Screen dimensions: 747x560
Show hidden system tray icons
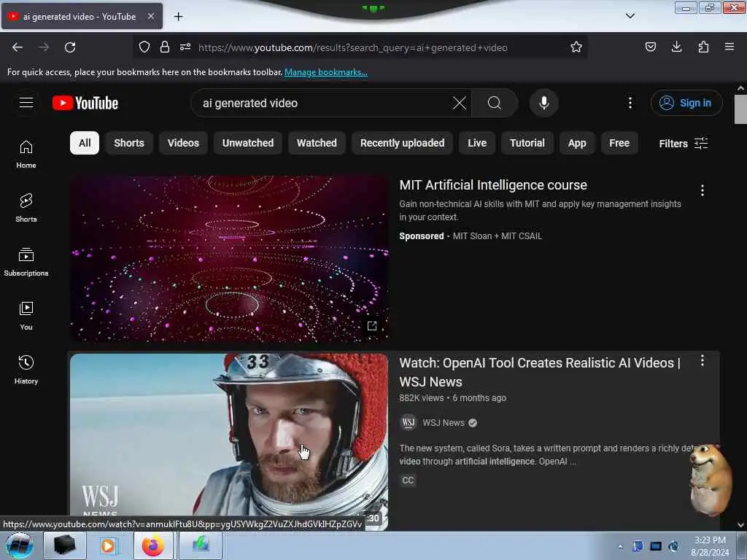620,546
